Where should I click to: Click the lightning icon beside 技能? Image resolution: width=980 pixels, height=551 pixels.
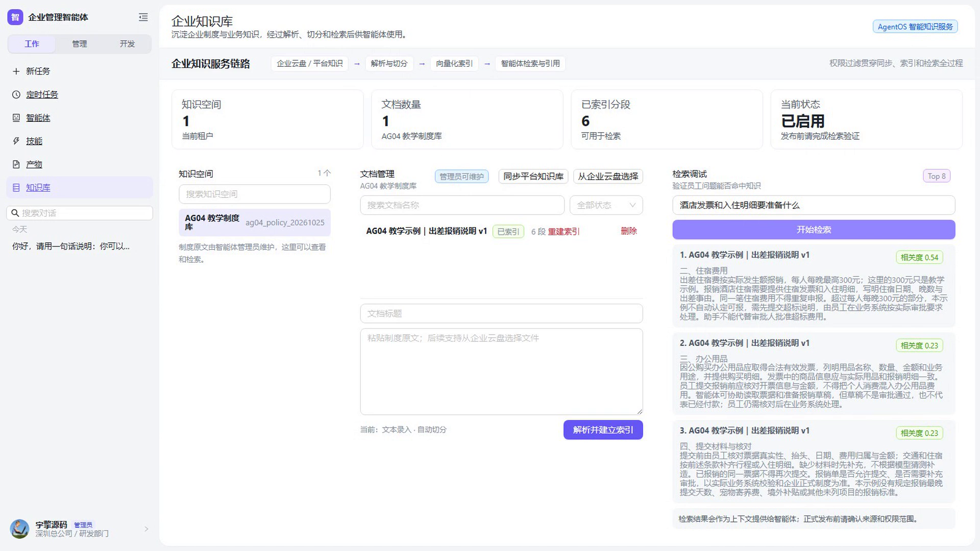coord(16,141)
